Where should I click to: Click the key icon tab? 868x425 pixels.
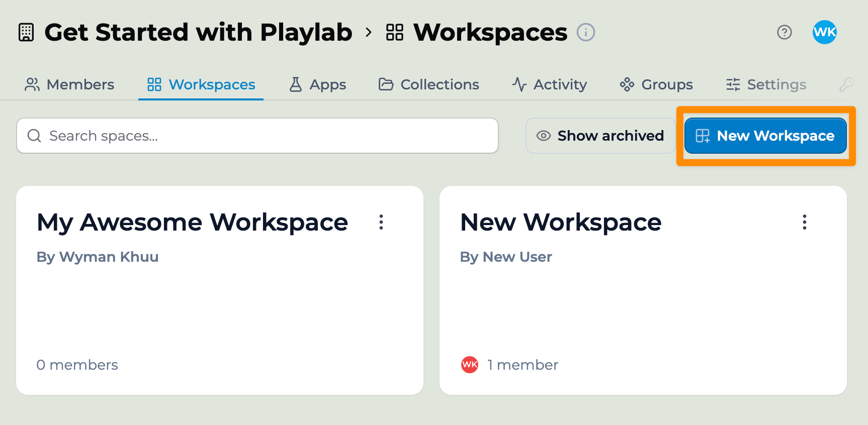(x=846, y=84)
